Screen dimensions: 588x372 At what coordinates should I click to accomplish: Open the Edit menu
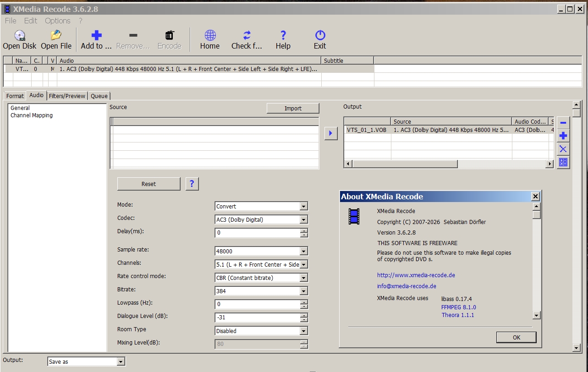click(x=31, y=21)
